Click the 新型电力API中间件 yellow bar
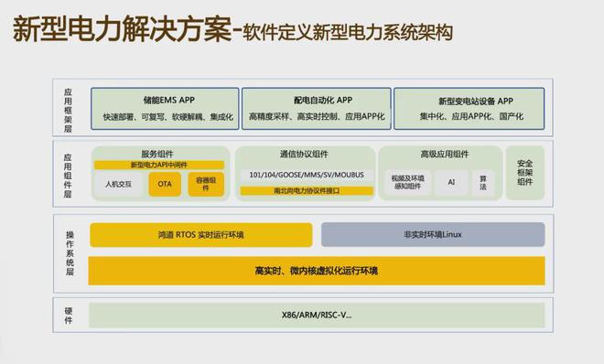Viewport: 604px width, 364px height. pos(159,165)
